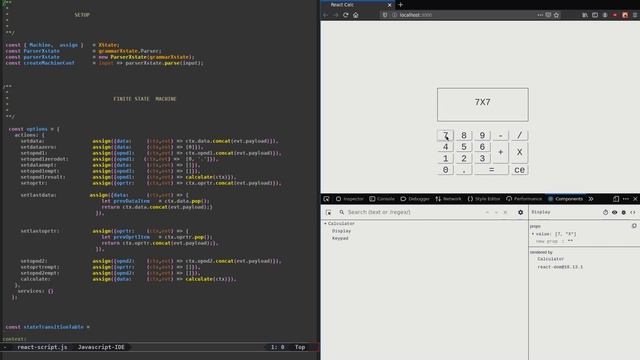Switch to the Console devtools tab
The image size is (640, 360).
click(x=382, y=199)
